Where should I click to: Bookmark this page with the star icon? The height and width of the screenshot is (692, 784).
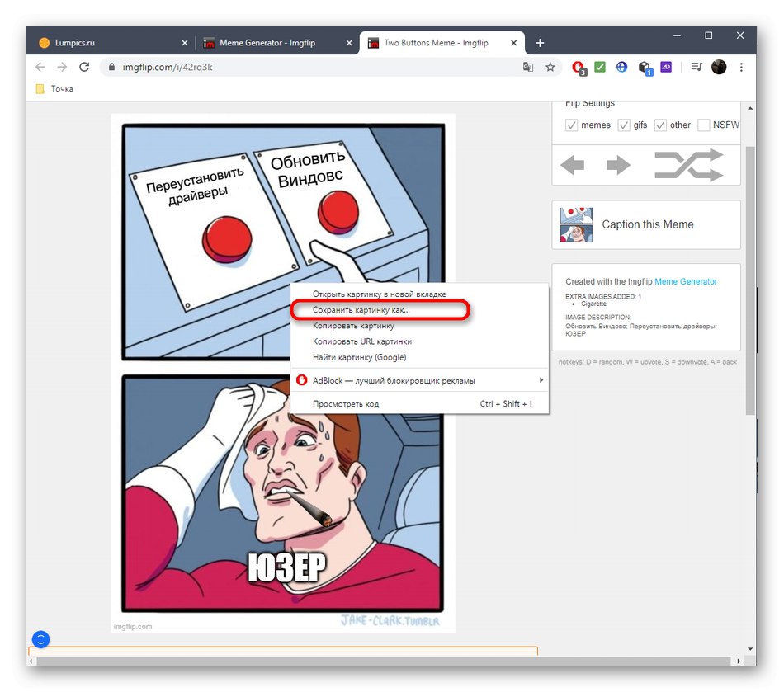pos(550,67)
